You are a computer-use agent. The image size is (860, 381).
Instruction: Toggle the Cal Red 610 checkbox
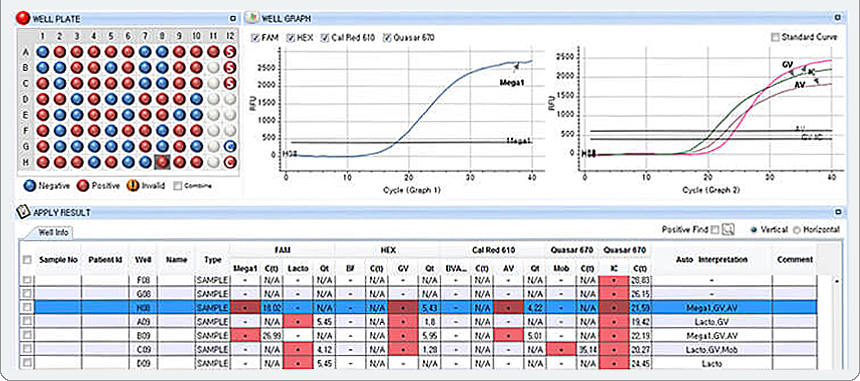pyautogui.click(x=325, y=38)
